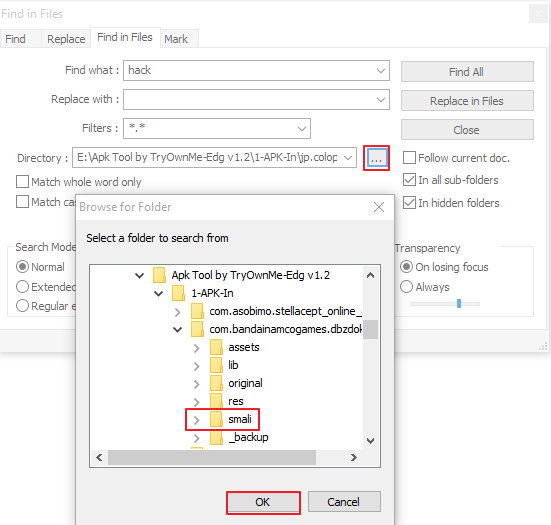Select the smali folder icon
Screen dimensions: 551x525
[x=216, y=419]
